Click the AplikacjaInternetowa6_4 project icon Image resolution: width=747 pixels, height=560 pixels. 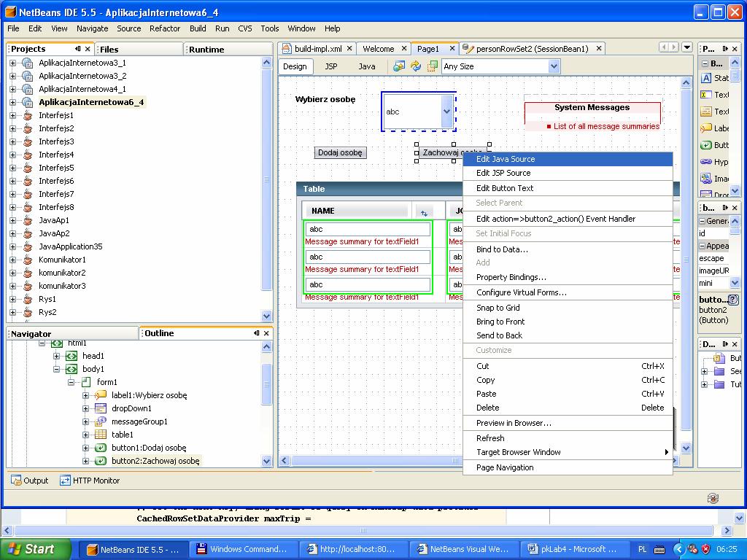click(28, 102)
